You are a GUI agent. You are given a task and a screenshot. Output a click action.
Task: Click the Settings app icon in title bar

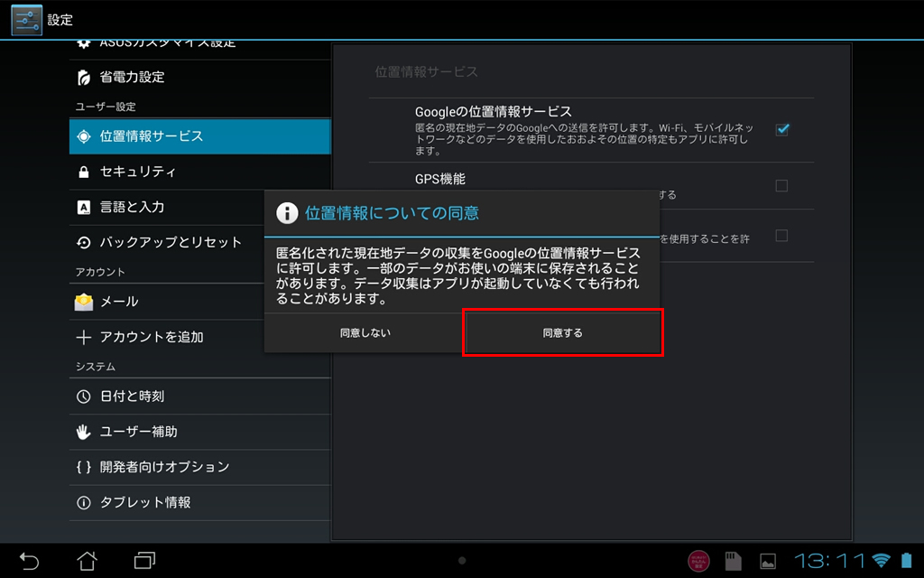(26, 20)
